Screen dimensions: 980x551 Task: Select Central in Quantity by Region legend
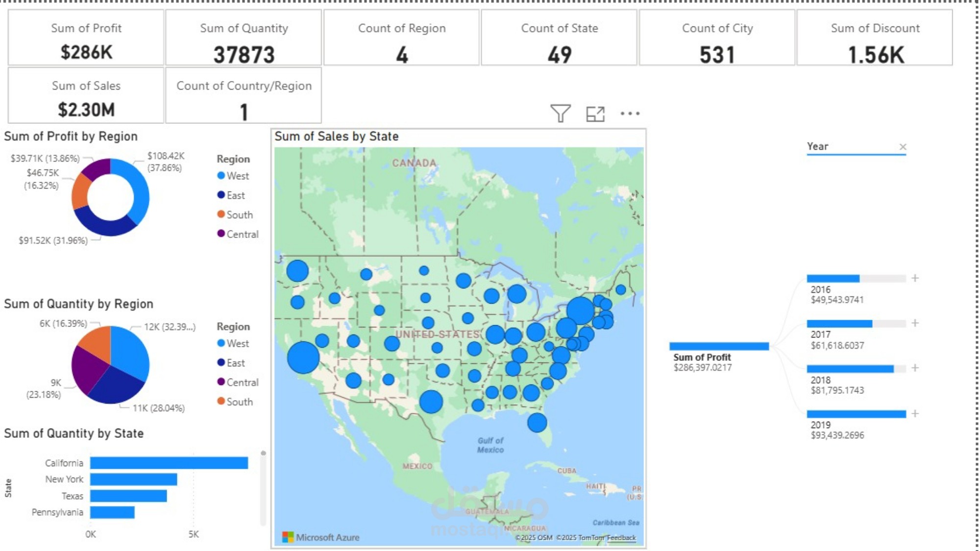point(238,382)
